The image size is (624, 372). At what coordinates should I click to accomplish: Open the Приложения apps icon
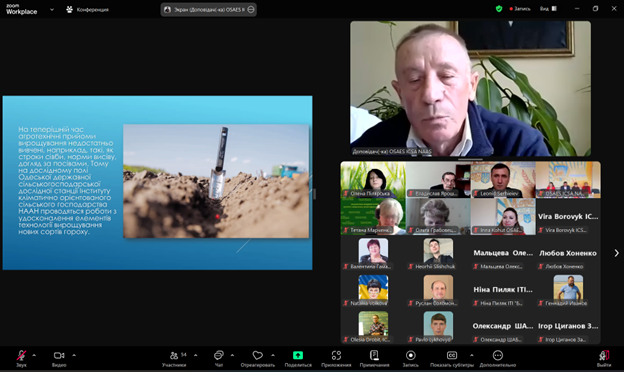coord(336,355)
